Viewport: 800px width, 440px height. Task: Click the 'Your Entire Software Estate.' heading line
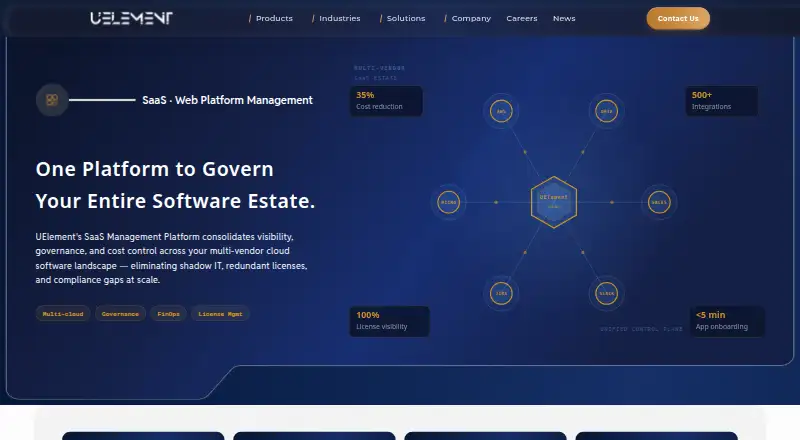coord(175,201)
